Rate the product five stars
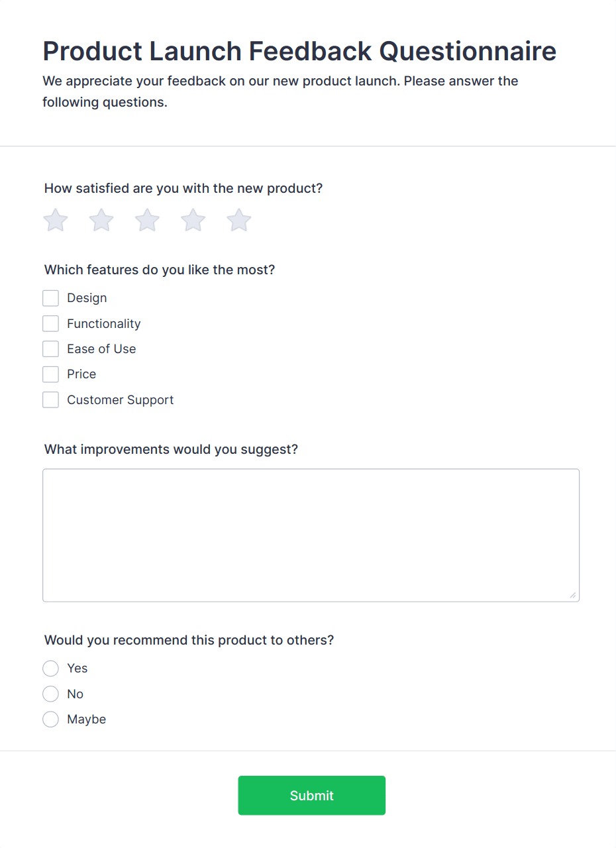This screenshot has width=616, height=848. (239, 221)
